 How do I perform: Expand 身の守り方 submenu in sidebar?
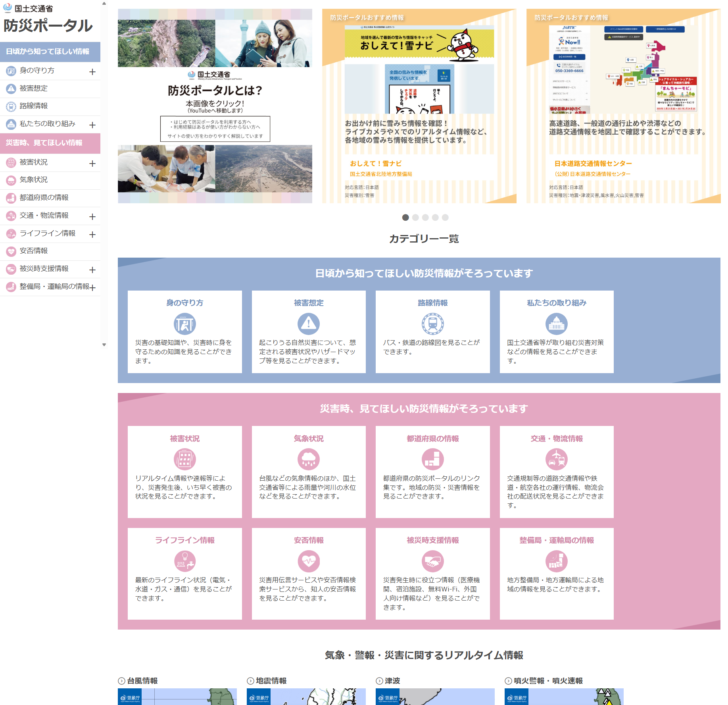pyautogui.click(x=92, y=72)
